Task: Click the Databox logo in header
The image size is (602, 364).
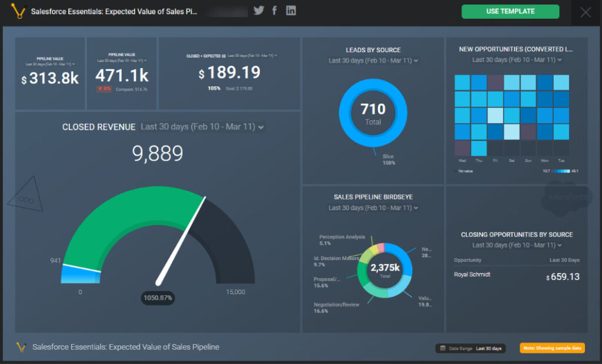Action: pos(20,11)
